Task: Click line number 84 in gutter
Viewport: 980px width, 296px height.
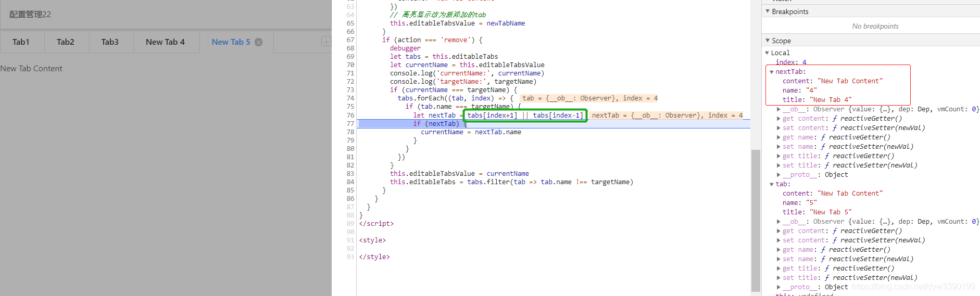Action: [x=350, y=182]
